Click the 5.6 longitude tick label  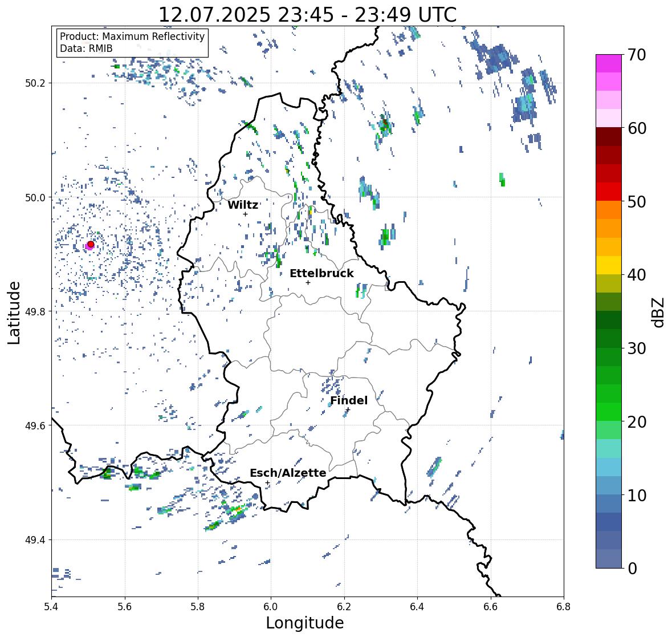[125, 607]
